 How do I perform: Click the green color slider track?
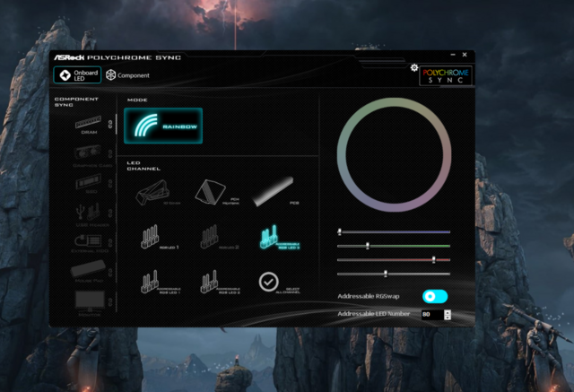(x=395, y=245)
